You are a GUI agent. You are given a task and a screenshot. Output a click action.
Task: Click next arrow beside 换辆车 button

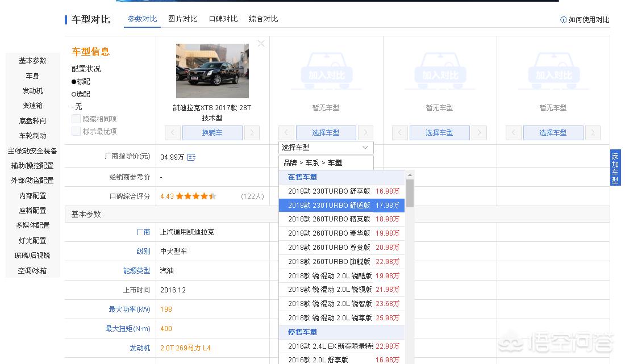(x=252, y=133)
